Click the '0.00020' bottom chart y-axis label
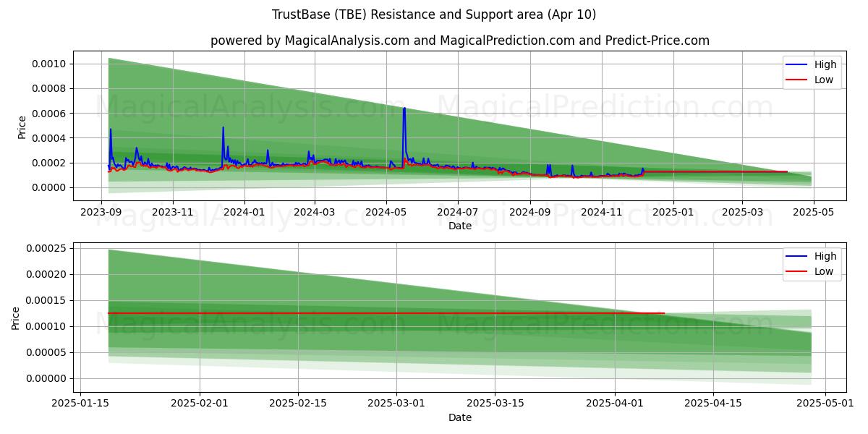The image size is (868, 434). click(47, 274)
